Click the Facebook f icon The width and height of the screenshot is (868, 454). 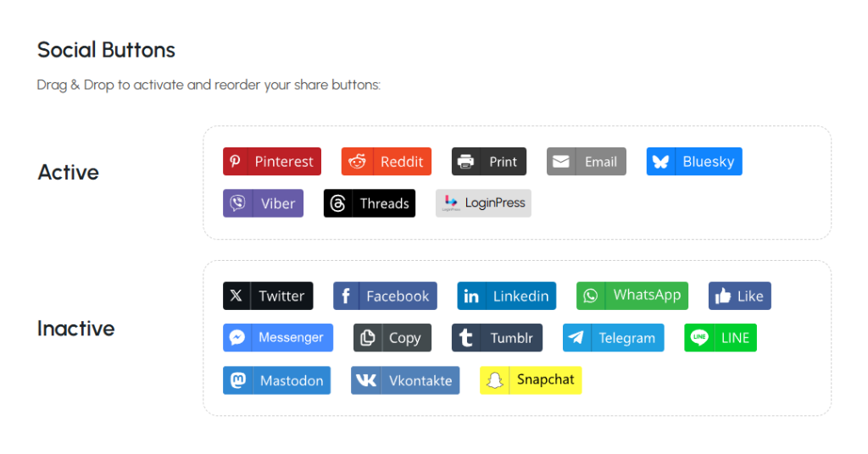[x=346, y=296]
